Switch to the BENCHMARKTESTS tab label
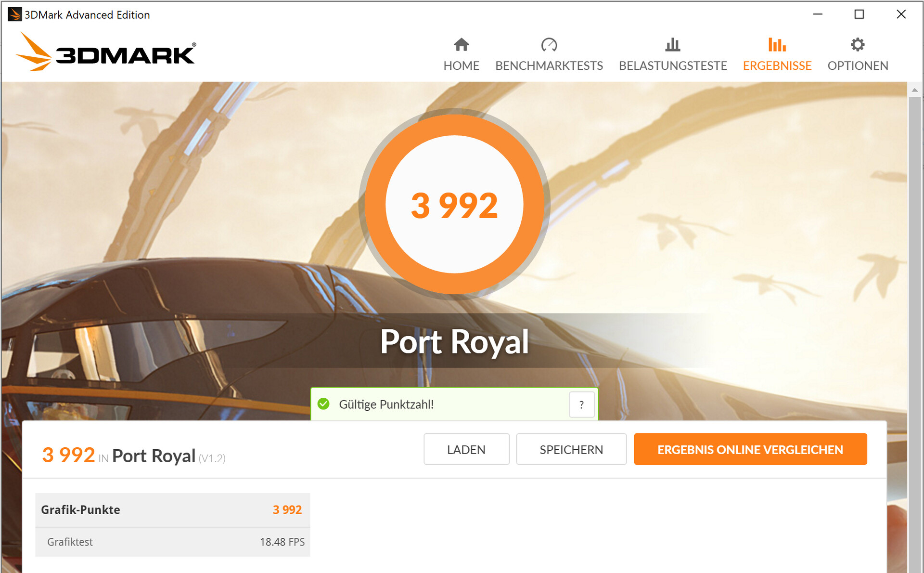The width and height of the screenshot is (924, 573). (549, 65)
